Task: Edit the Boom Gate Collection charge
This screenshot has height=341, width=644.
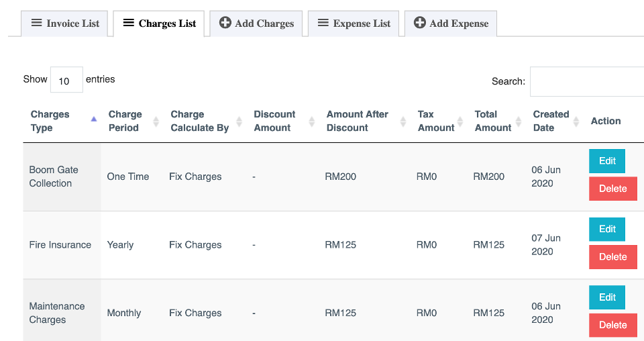Action: 607,161
